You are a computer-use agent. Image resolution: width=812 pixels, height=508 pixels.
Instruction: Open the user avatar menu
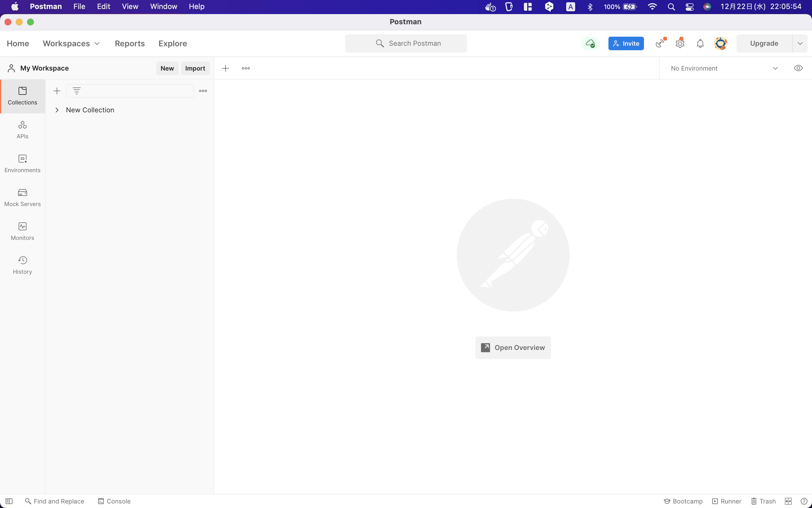(721, 43)
